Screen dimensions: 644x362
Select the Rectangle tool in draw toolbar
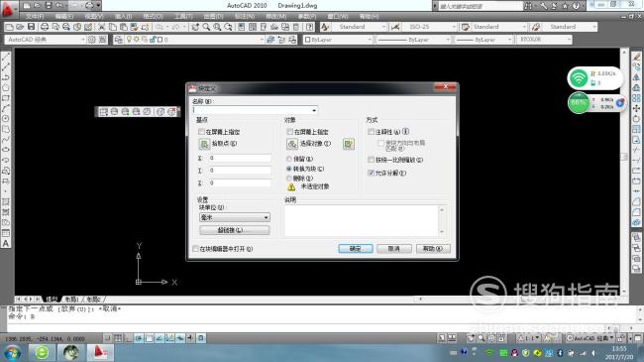[6, 98]
